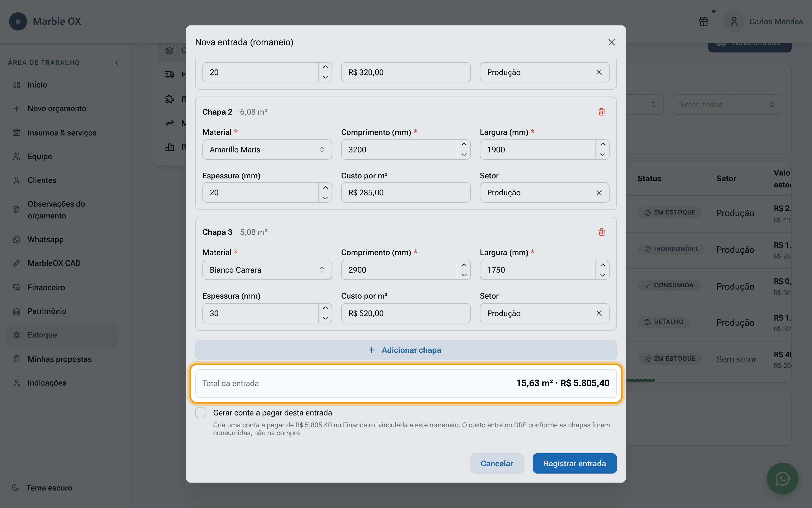Decrease Comprimento of Chapa 3
Screen dimensions: 812x508
(x=464, y=275)
